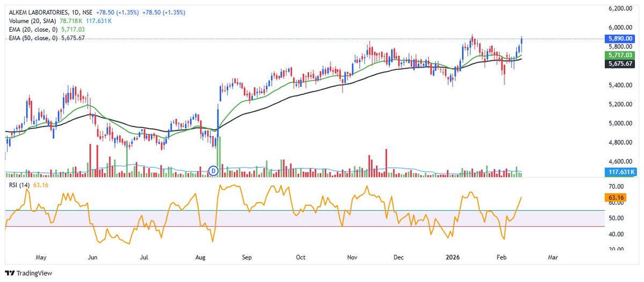
Task: Click the green 5,717.03 EMA axis label
Action: click(x=620, y=55)
